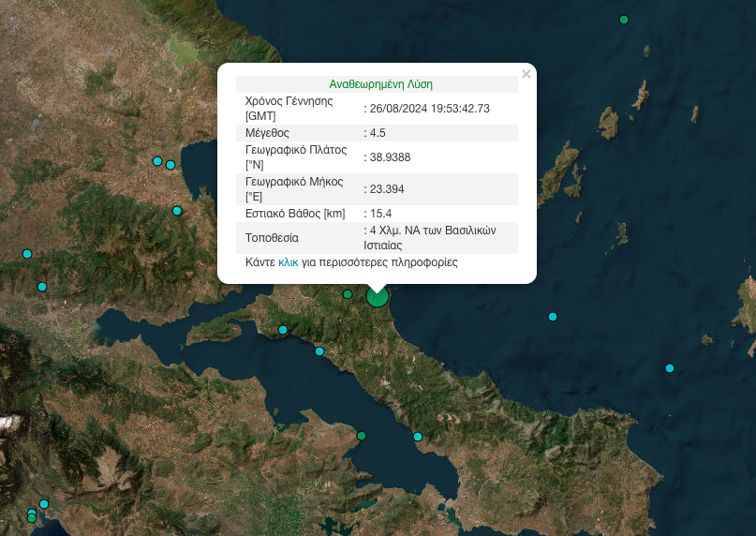Image resolution: width=756 pixels, height=536 pixels.
Task: Select the right marker of the northern cyan pair
Action: coord(170,165)
